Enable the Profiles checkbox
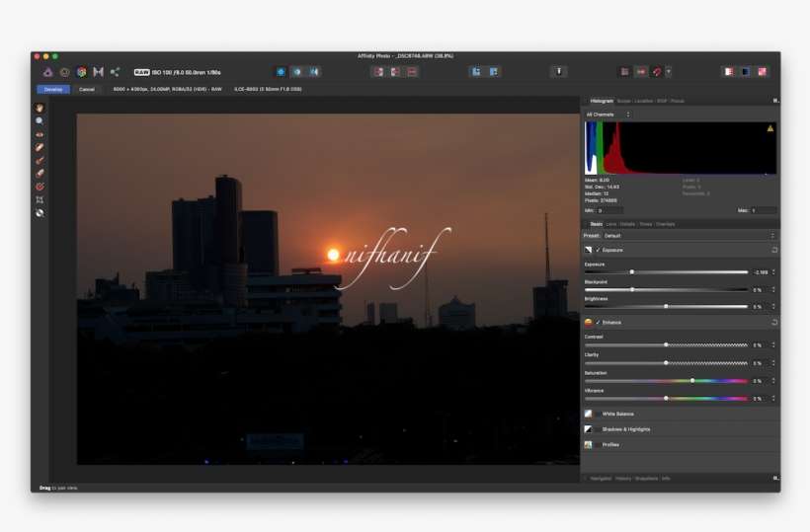 point(599,445)
